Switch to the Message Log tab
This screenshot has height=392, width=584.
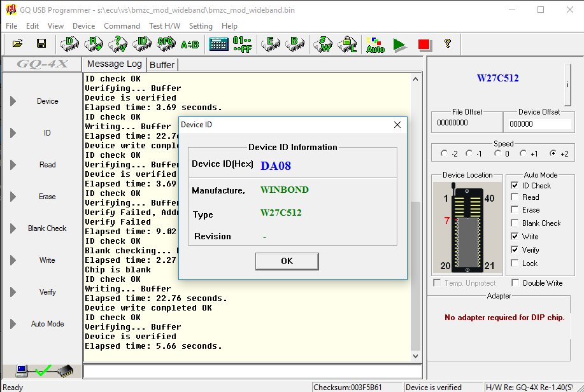[x=115, y=64]
